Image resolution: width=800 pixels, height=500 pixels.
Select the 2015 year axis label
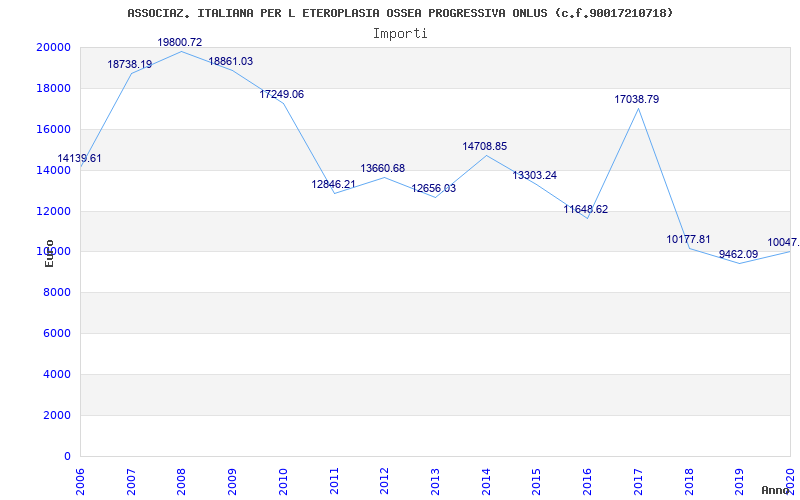pyautogui.click(x=537, y=481)
